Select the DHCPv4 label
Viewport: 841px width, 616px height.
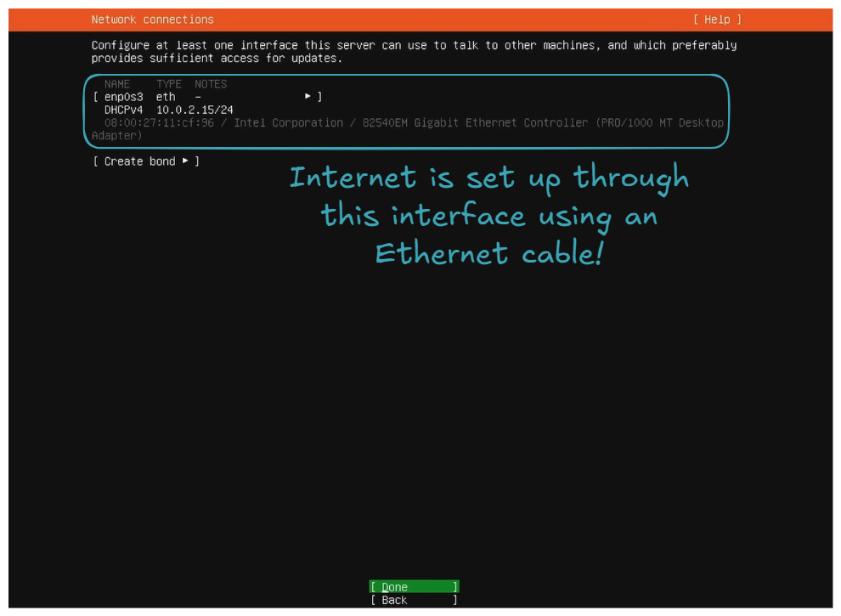pyautogui.click(x=123, y=110)
